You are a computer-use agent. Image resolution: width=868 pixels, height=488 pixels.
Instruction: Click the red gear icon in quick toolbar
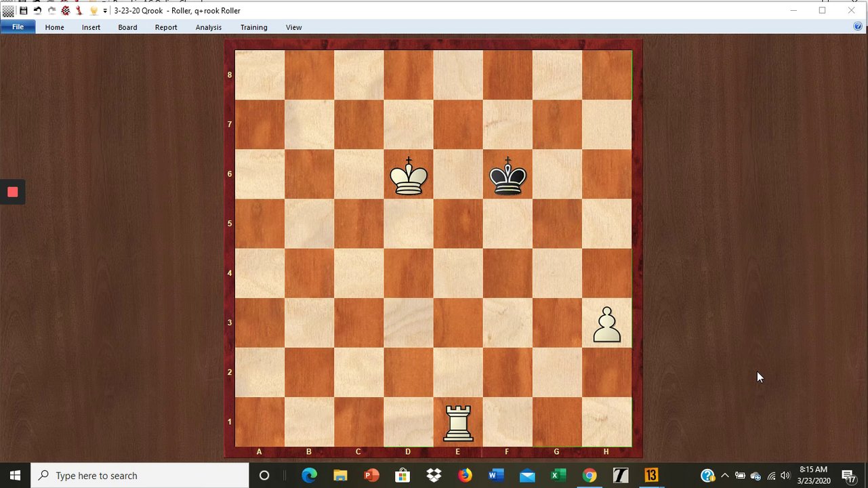pos(66,11)
